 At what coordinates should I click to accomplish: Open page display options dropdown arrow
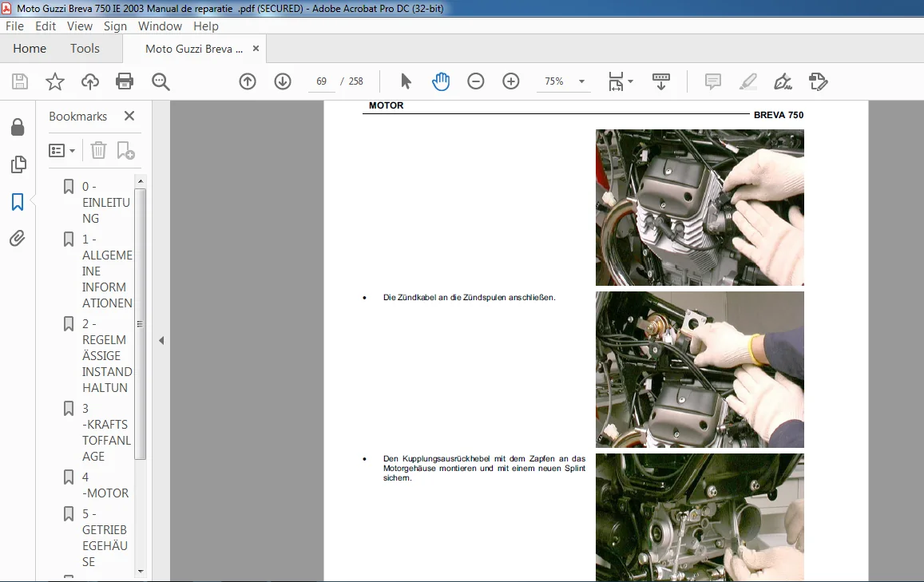[x=631, y=81]
